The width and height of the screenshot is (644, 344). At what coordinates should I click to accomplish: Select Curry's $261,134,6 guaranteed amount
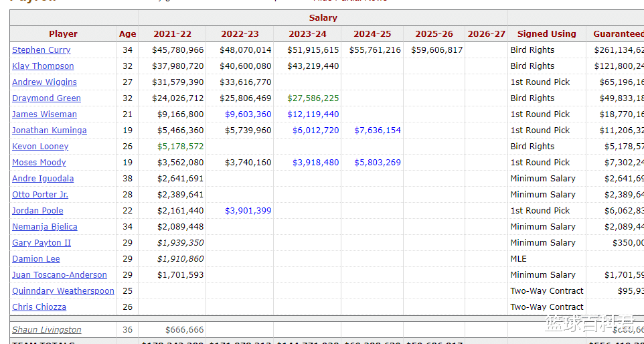[619, 50]
